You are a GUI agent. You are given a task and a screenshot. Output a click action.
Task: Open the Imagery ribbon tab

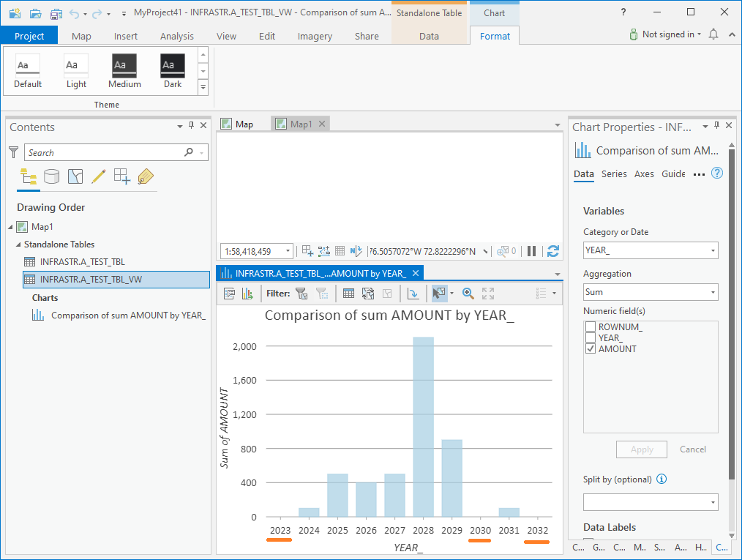tap(314, 35)
